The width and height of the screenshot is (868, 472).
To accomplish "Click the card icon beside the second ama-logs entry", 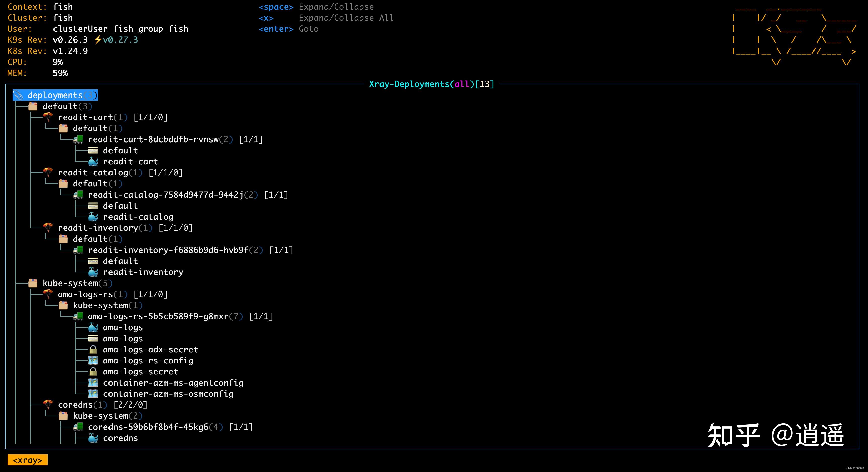I will (x=93, y=339).
